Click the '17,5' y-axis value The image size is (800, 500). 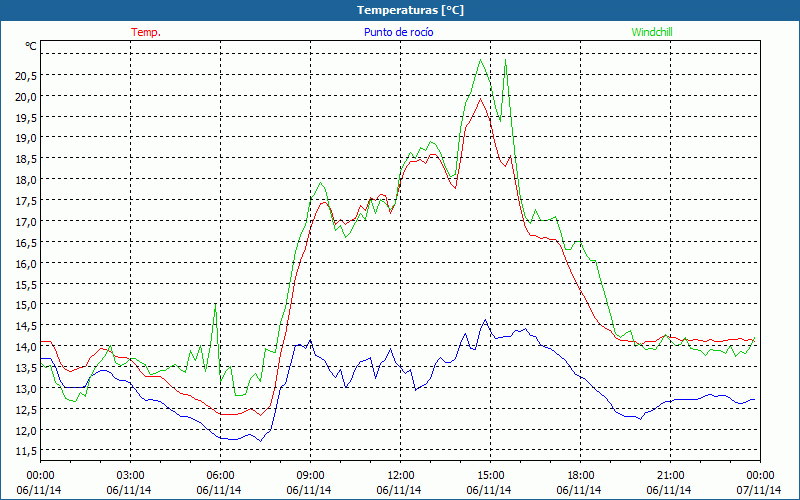26,201
